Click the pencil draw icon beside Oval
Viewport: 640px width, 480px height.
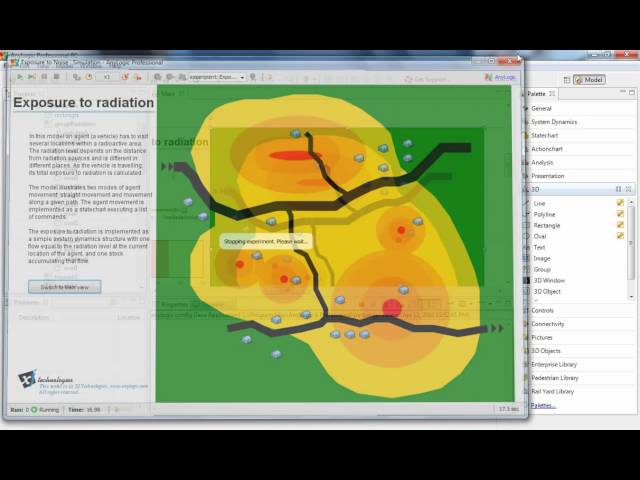point(620,236)
